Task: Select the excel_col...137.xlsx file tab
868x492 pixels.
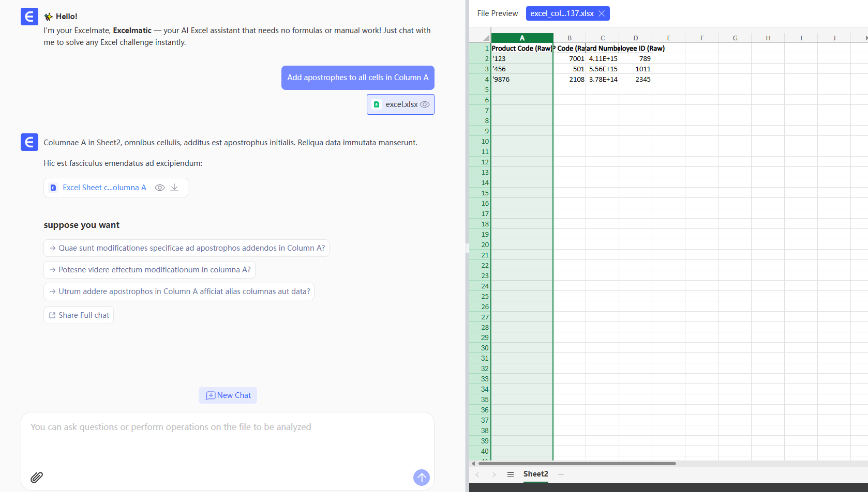Action: tap(562, 13)
